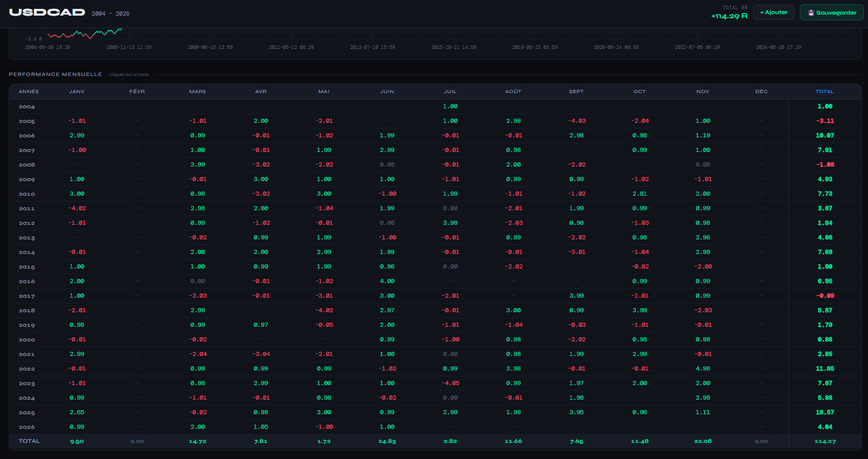Viewport: 868px width, 459px height.
Task: Click the +114.29 R total RR value
Action: coord(729,16)
